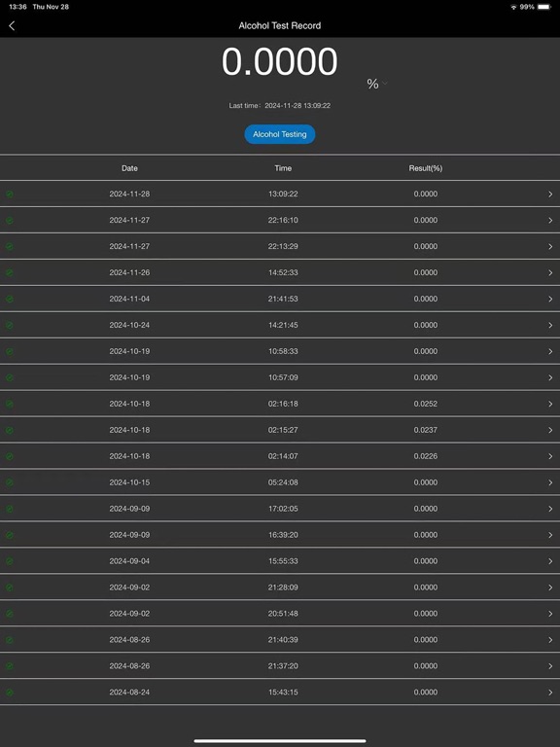Tap green check icon for 02:16:18 record
The image size is (560, 747).
(x=10, y=404)
